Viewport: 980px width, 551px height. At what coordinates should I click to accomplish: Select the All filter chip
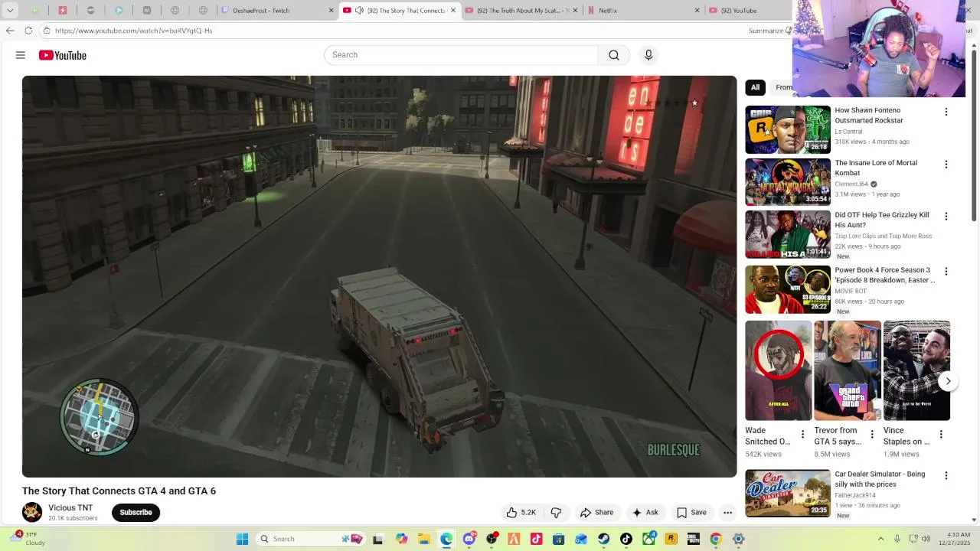pyautogui.click(x=755, y=87)
